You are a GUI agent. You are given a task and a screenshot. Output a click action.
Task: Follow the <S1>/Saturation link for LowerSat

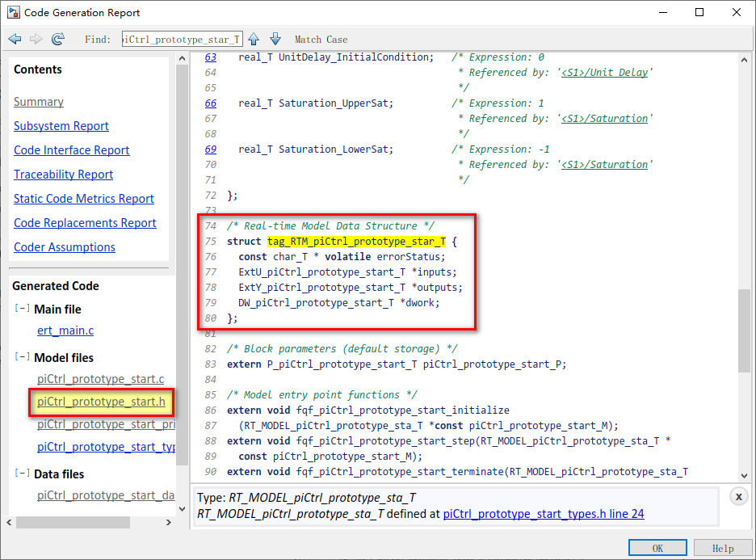pyautogui.click(x=605, y=165)
